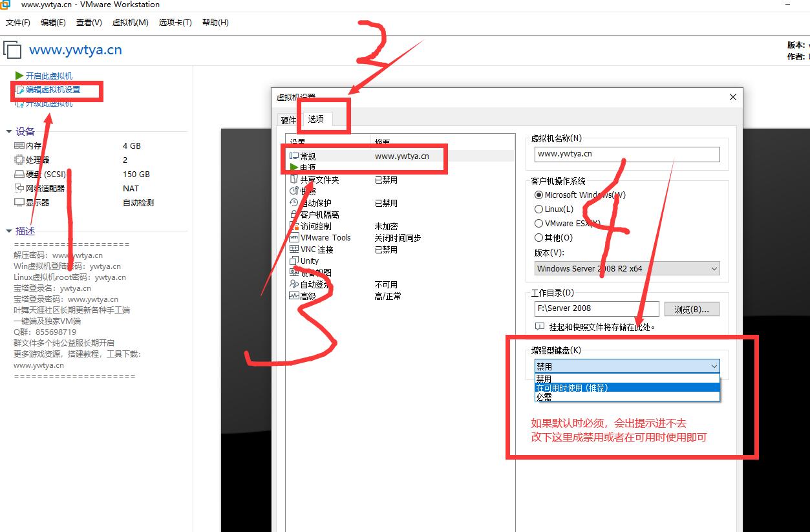Click the NAT network adapter value

coord(131,189)
